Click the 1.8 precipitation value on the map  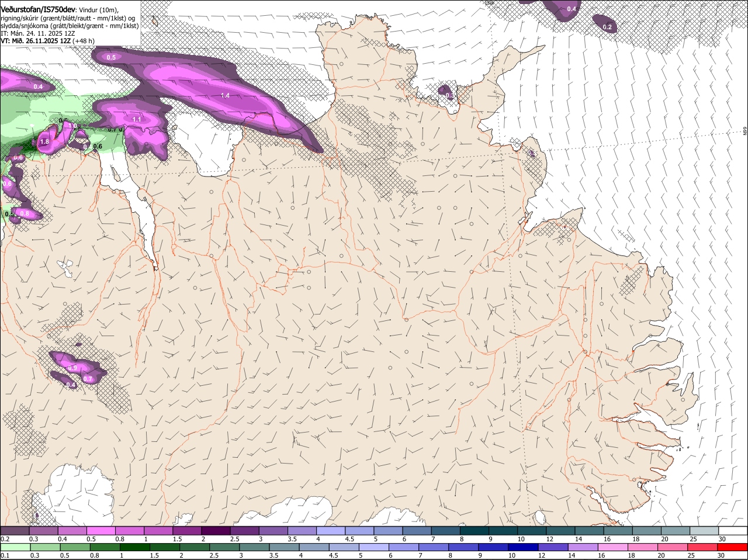tap(44, 141)
